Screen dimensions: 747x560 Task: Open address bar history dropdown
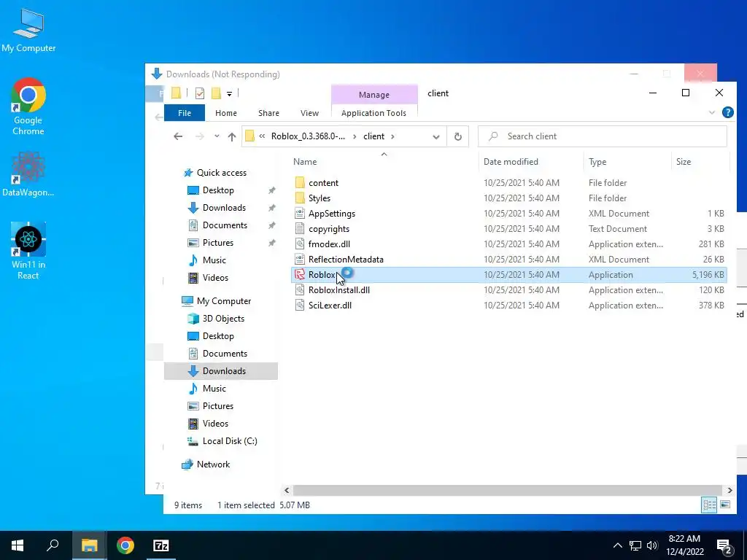(436, 136)
